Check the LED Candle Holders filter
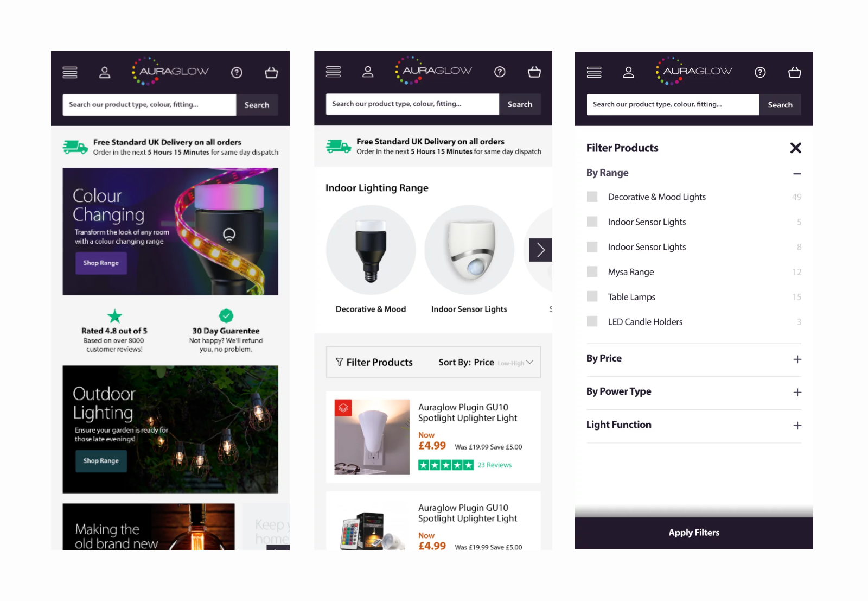868x601 pixels. coord(592,322)
